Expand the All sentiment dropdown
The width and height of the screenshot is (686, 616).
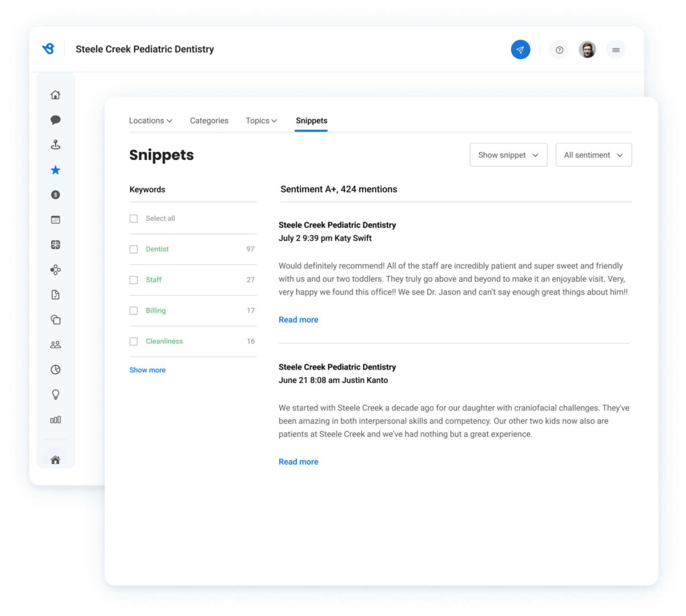tap(593, 155)
